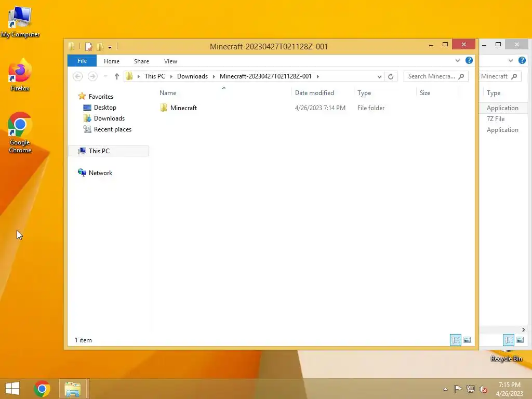Expand the arrow after Downloads breadcrumb
Image resolution: width=532 pixels, height=399 pixels.
pyautogui.click(x=214, y=76)
